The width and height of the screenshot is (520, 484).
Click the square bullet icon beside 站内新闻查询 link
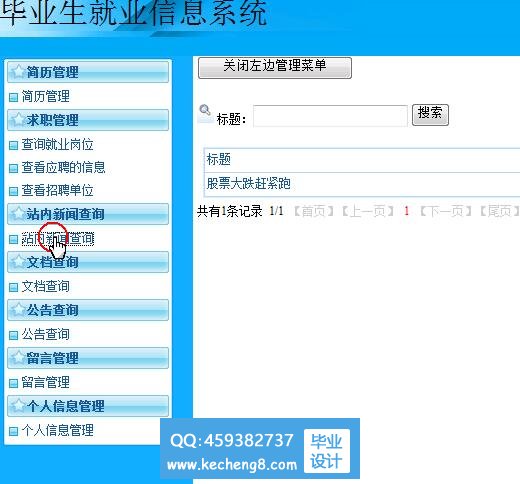coord(13,239)
